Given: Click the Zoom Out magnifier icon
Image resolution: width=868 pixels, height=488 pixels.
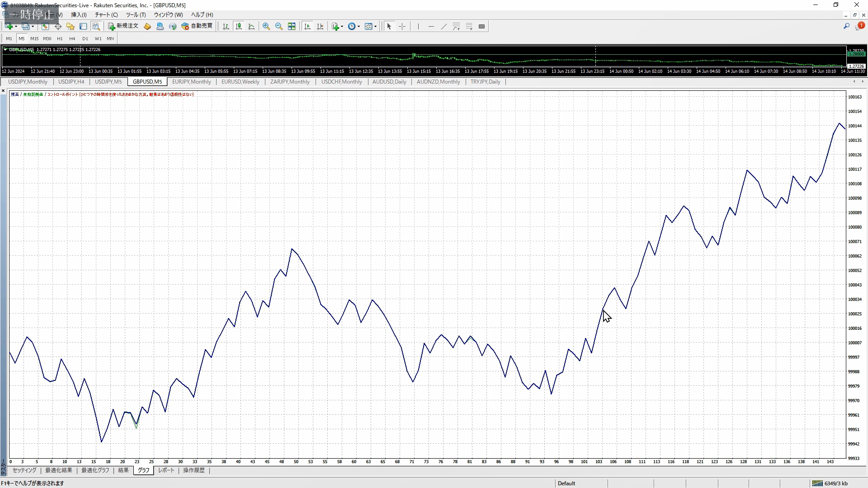Looking at the screenshot, I should 279,26.
